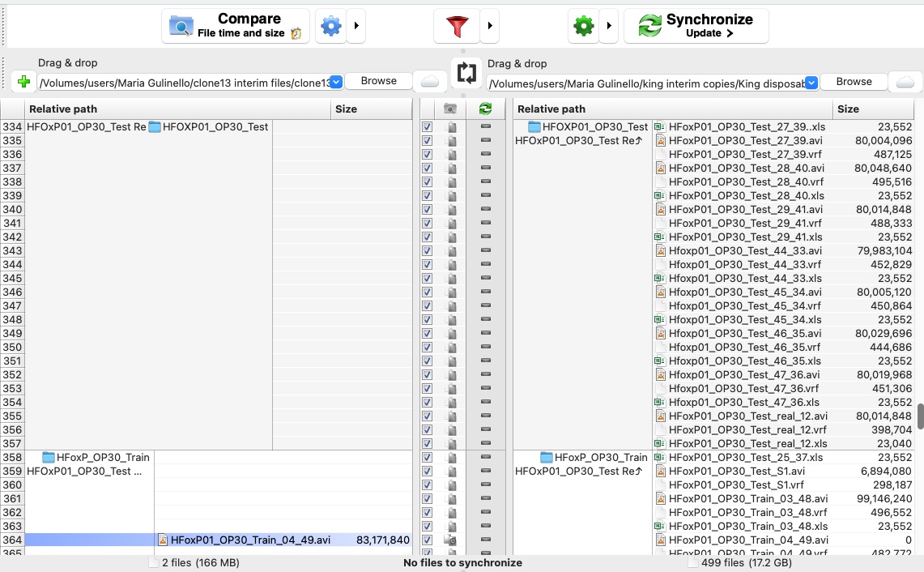The image size is (924, 572).
Task: Swap sides with the center arrows icon
Action: click(466, 73)
